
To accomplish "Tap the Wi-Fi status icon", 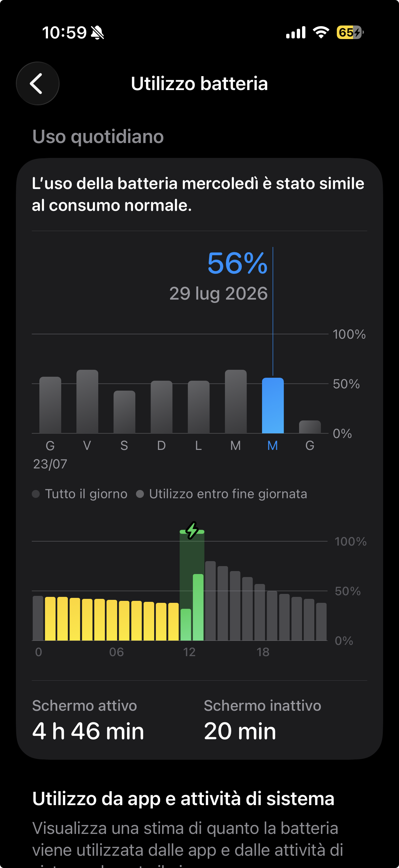I will point(321,32).
